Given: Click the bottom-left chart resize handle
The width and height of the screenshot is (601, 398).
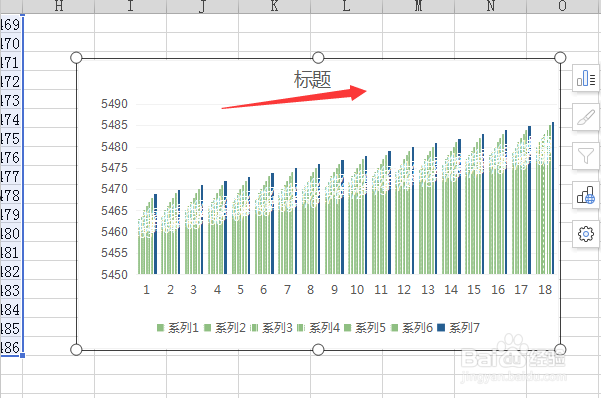Looking at the screenshot, I should pyautogui.click(x=76, y=350).
